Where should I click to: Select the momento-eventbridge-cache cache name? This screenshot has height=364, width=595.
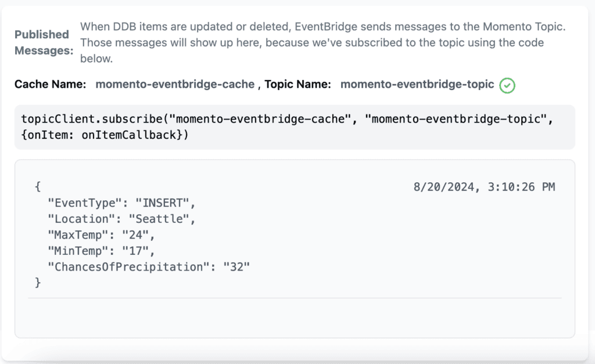tap(175, 84)
